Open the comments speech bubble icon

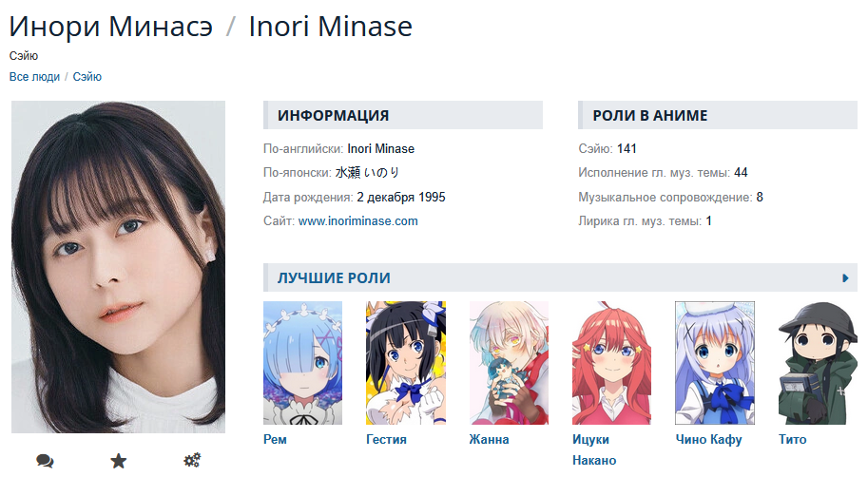[x=45, y=461]
